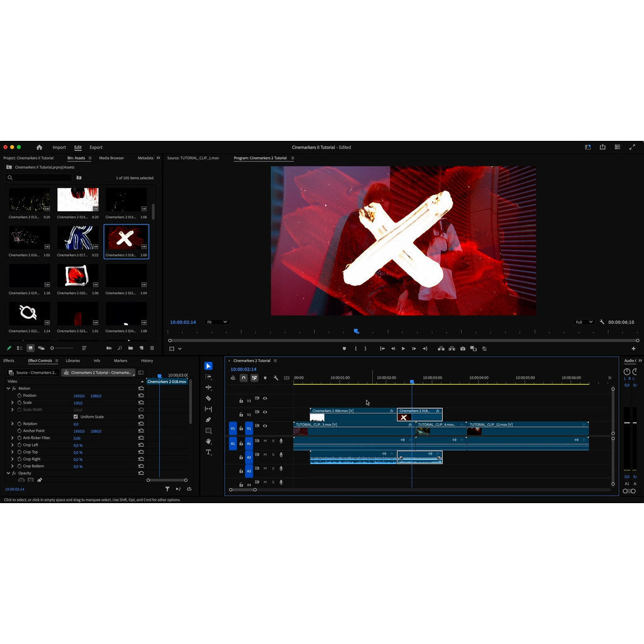Click the Program monitor playhead marker
Screen dimensions: 644x644
point(357,331)
